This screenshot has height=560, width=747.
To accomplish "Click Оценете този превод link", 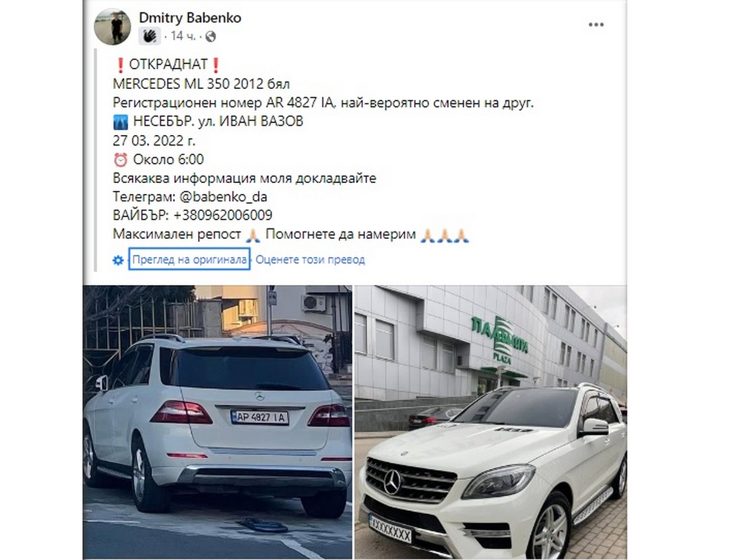I will coord(310,260).
